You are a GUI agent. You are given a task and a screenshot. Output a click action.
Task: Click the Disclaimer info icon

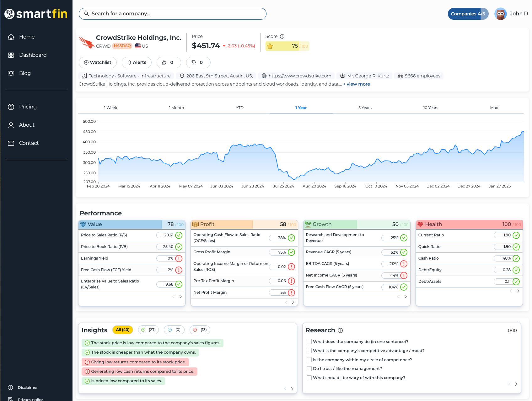click(10, 388)
